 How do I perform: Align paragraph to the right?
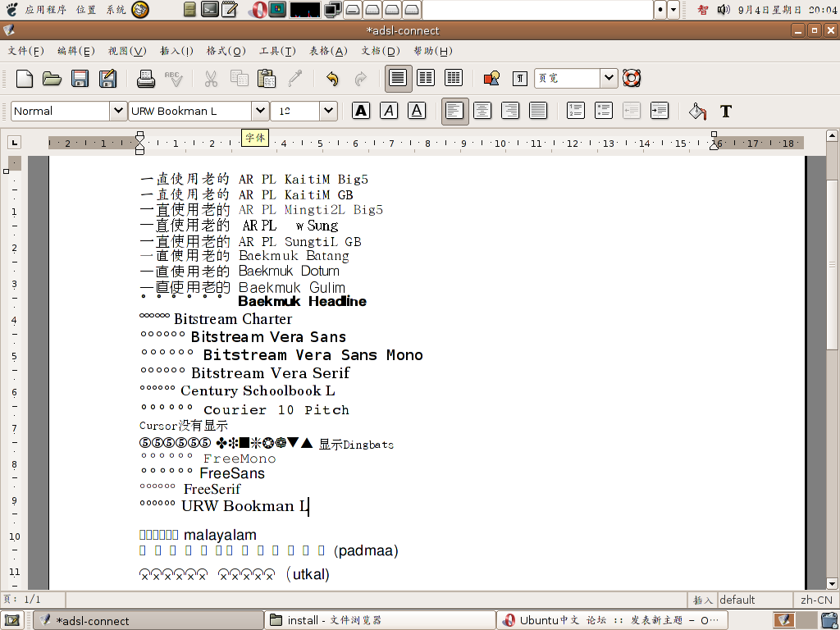pyautogui.click(x=510, y=111)
